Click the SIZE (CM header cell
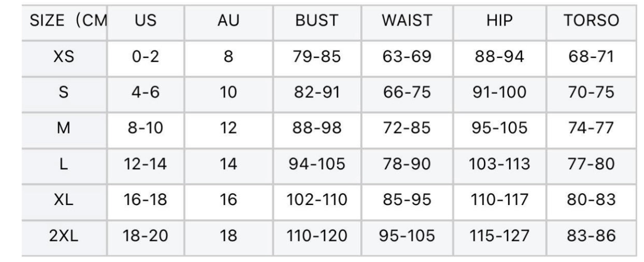 68,21
